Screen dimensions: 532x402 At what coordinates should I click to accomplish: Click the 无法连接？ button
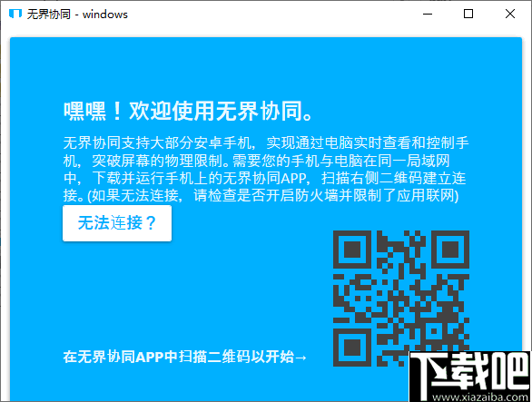pyautogui.click(x=117, y=223)
